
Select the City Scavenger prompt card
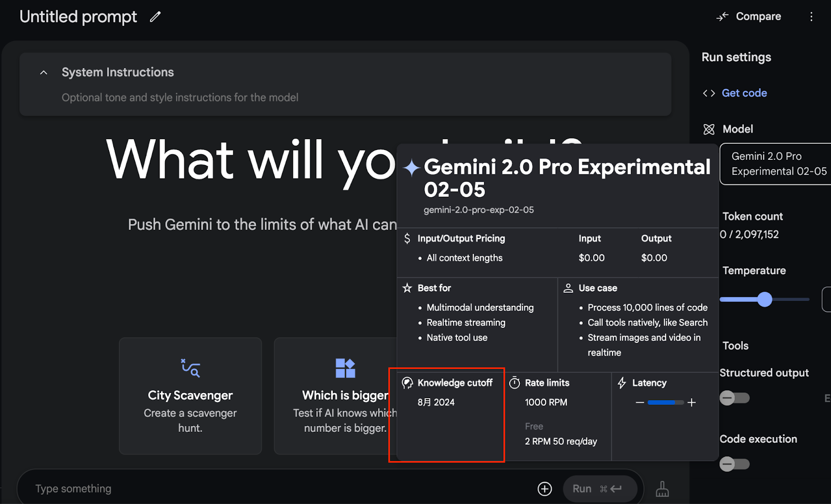pos(190,396)
